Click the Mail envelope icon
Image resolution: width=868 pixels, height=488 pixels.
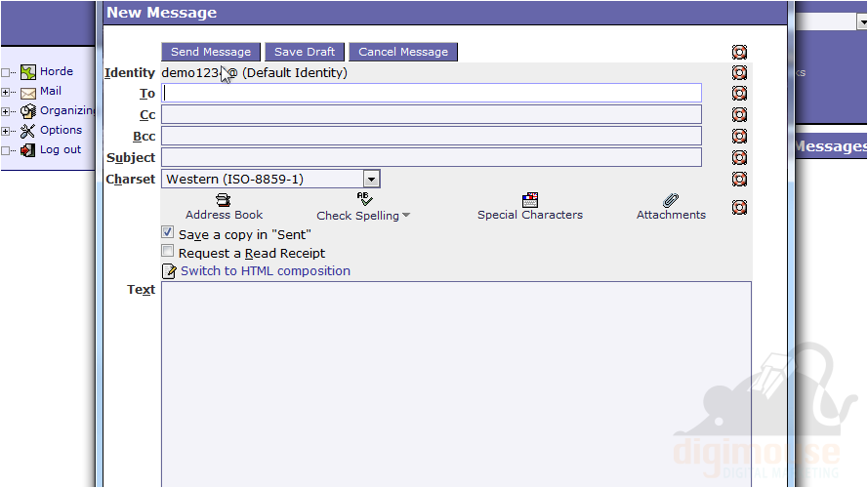click(x=28, y=93)
